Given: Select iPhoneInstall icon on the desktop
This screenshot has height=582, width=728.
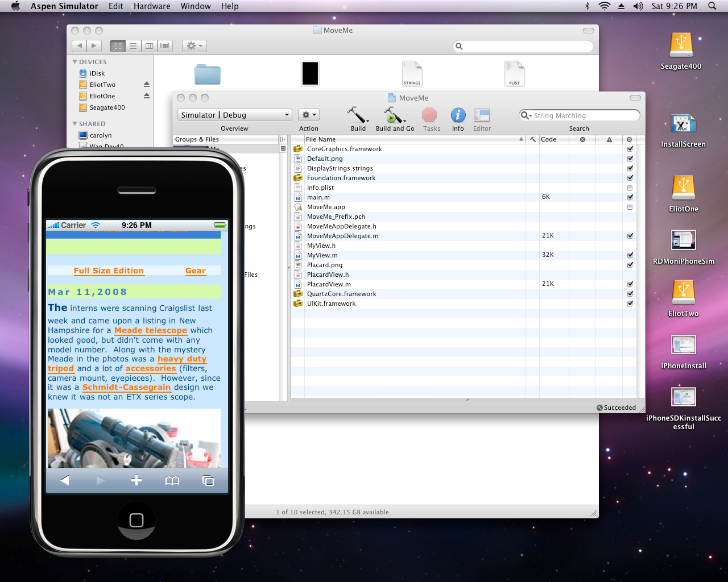Looking at the screenshot, I should pyautogui.click(x=683, y=344).
